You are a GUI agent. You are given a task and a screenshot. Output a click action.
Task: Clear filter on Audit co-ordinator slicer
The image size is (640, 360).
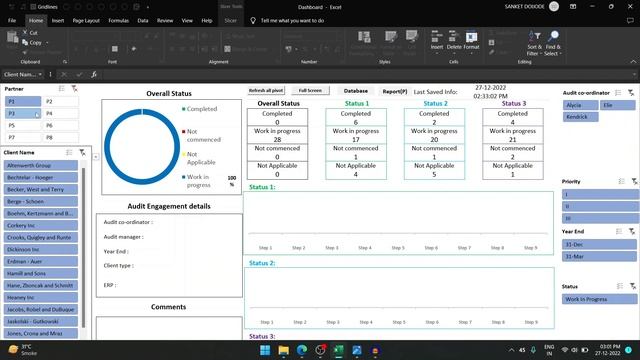[631, 93]
